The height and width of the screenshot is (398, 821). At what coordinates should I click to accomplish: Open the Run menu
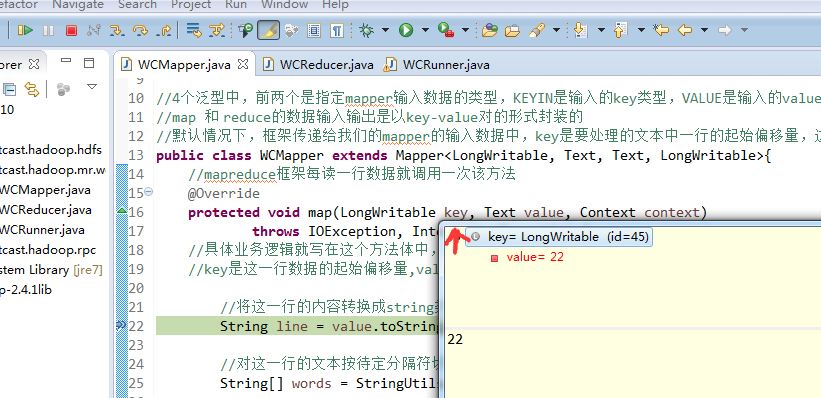(236, 5)
